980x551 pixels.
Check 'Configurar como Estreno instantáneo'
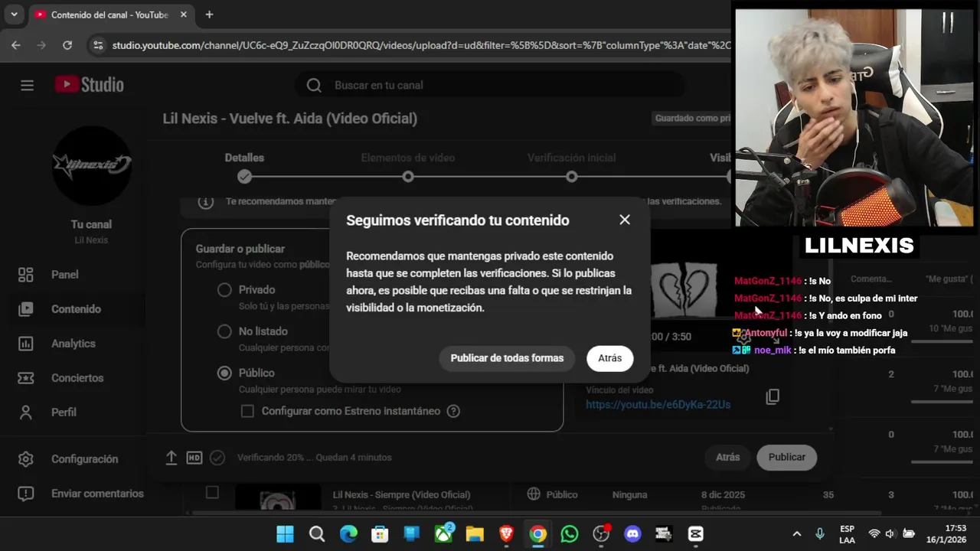(x=247, y=411)
